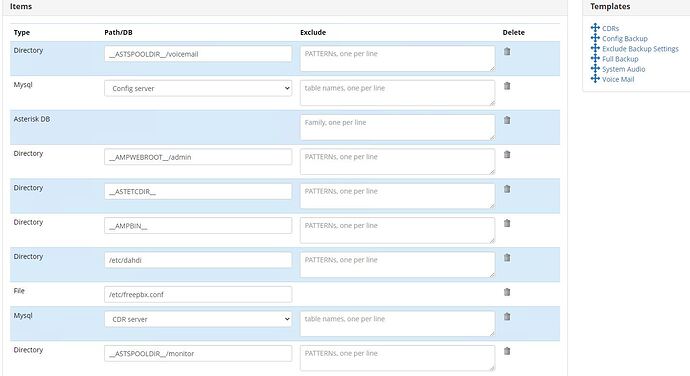
Task: Focus the Asterisk DB Family exclude box
Action: click(x=397, y=127)
